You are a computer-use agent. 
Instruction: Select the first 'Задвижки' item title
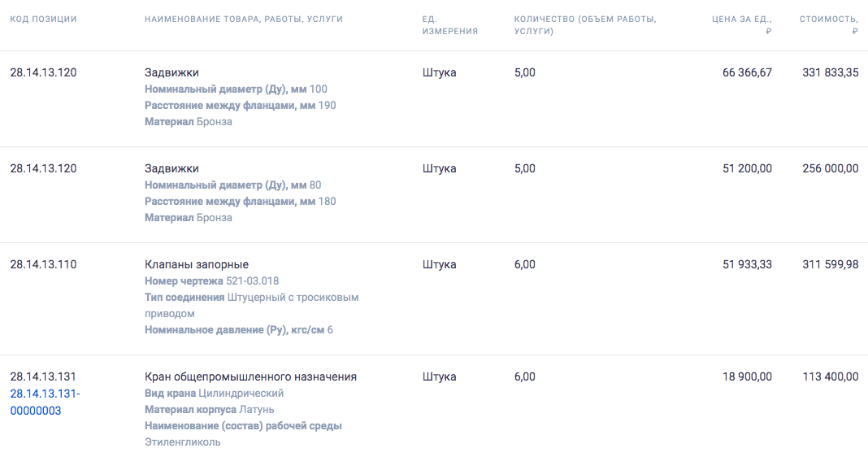tap(171, 72)
